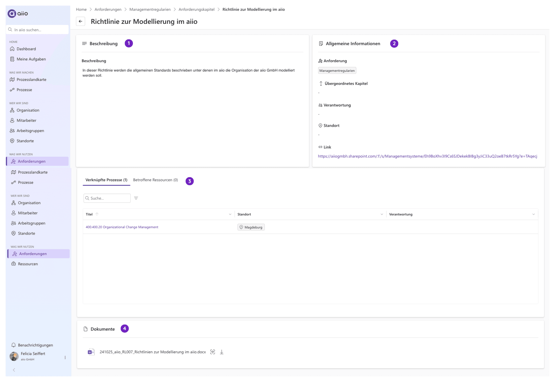Open the Verantwortung column dropdown chevron
This screenshot has height=392, width=555.
tap(533, 214)
